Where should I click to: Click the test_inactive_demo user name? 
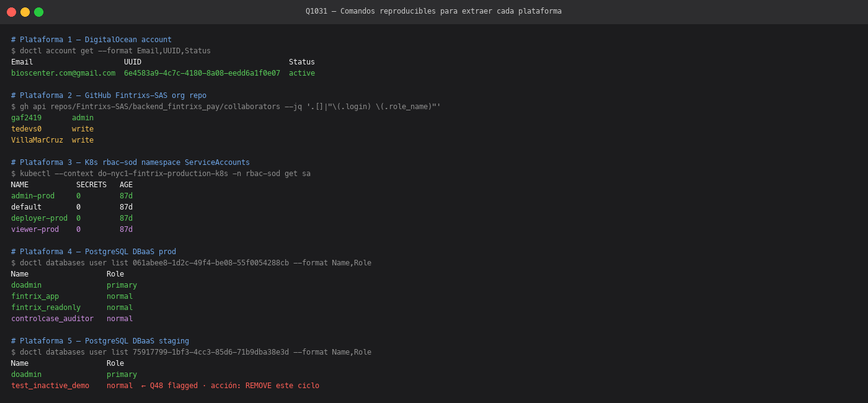[50, 386]
